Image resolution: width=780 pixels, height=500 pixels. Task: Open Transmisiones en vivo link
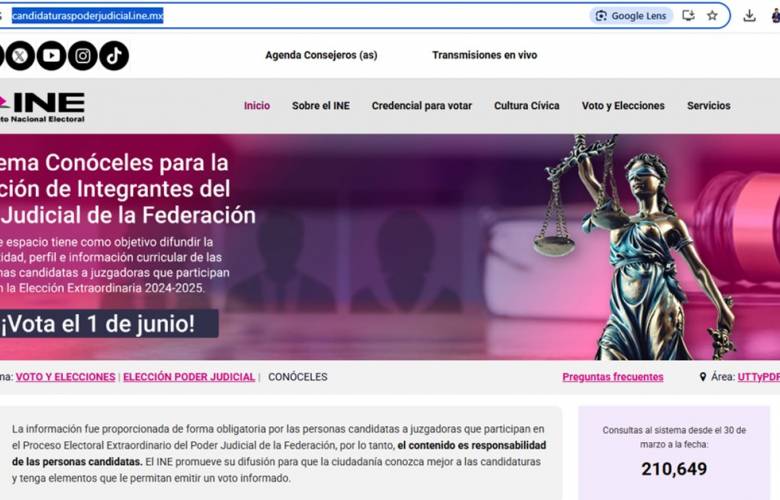(x=485, y=55)
